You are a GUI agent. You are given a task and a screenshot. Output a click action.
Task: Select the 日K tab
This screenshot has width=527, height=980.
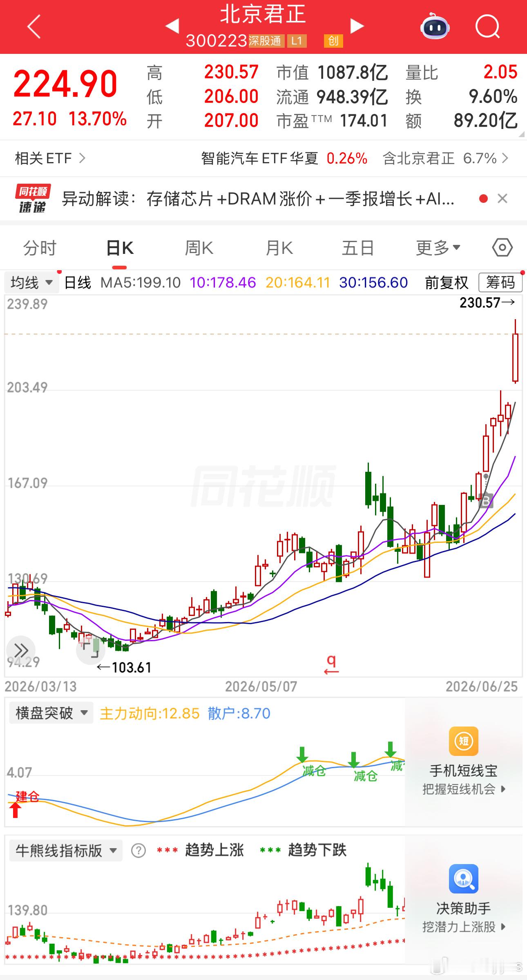point(120,248)
